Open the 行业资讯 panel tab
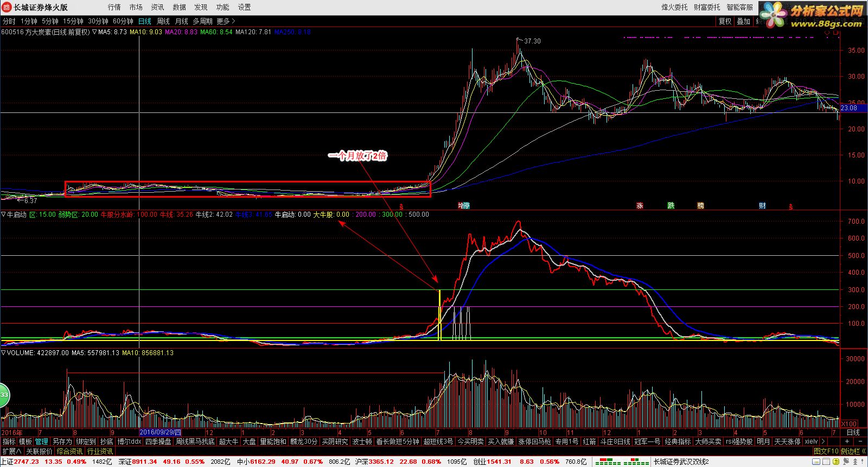 [100, 451]
